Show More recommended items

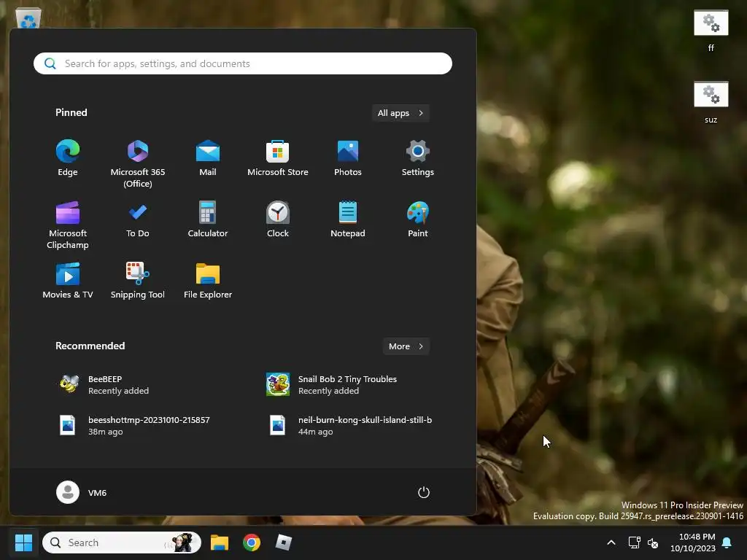[406, 346]
